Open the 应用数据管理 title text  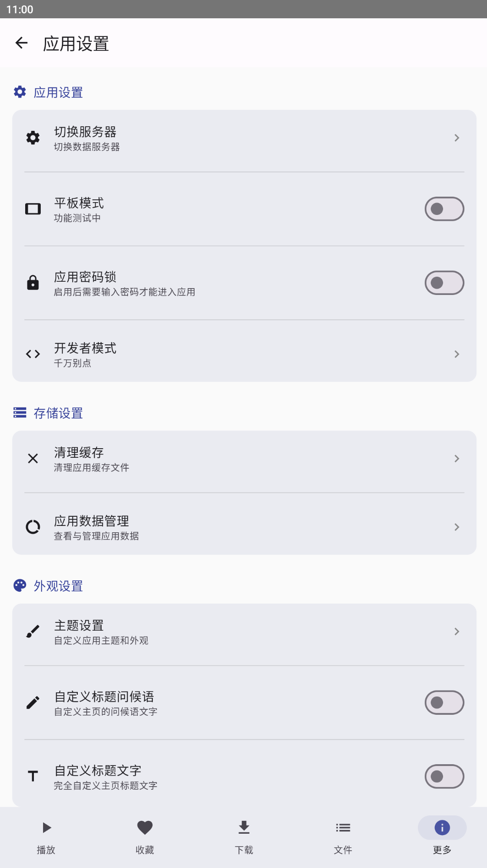click(x=92, y=521)
